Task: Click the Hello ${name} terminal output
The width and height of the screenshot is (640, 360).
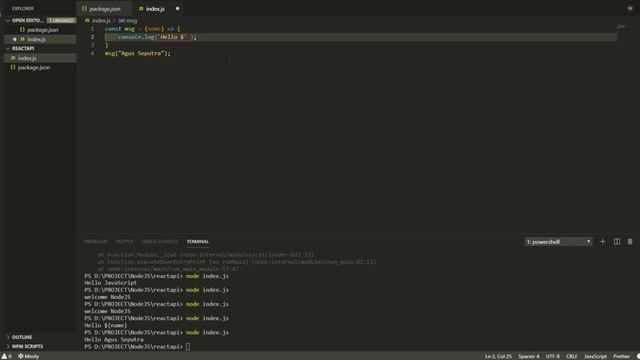Action: coord(106,325)
